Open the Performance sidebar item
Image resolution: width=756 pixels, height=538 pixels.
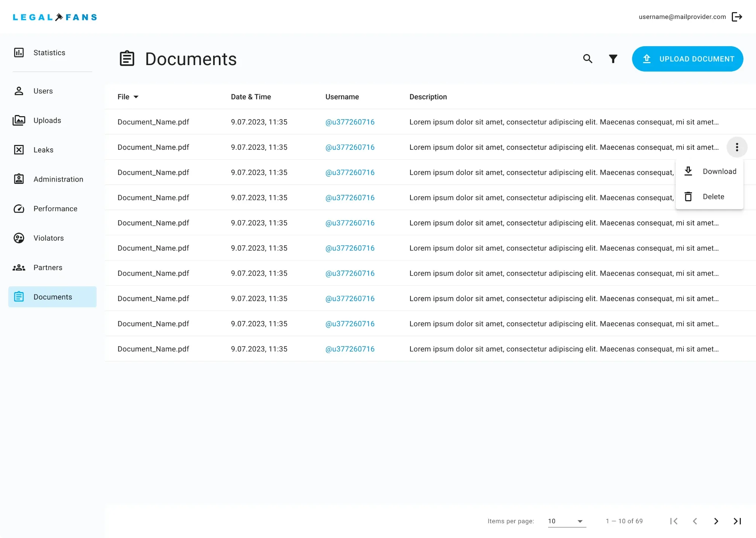52,208
